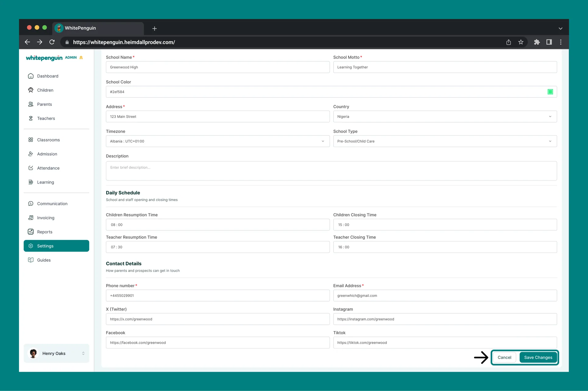
Task: Click the School Name field
Action: 218,67
